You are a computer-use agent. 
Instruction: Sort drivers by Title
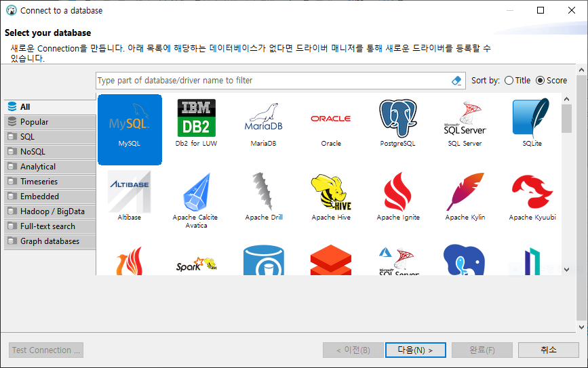coord(517,81)
